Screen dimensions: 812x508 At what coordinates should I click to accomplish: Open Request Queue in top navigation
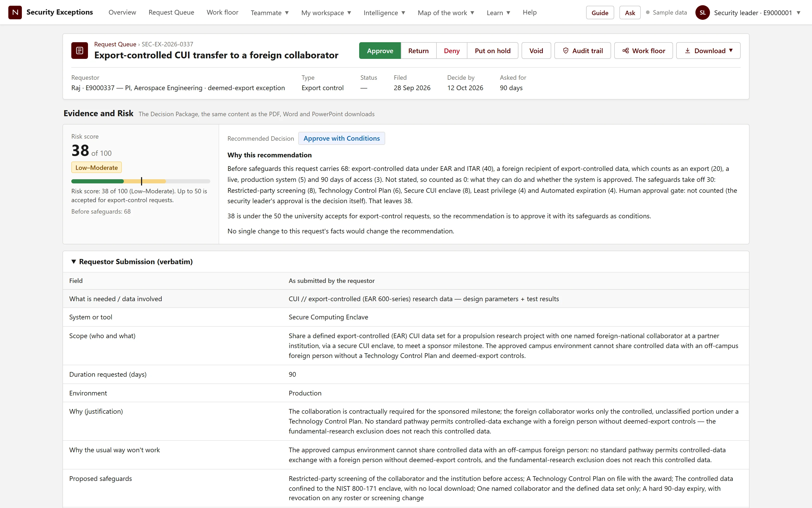pyautogui.click(x=171, y=13)
